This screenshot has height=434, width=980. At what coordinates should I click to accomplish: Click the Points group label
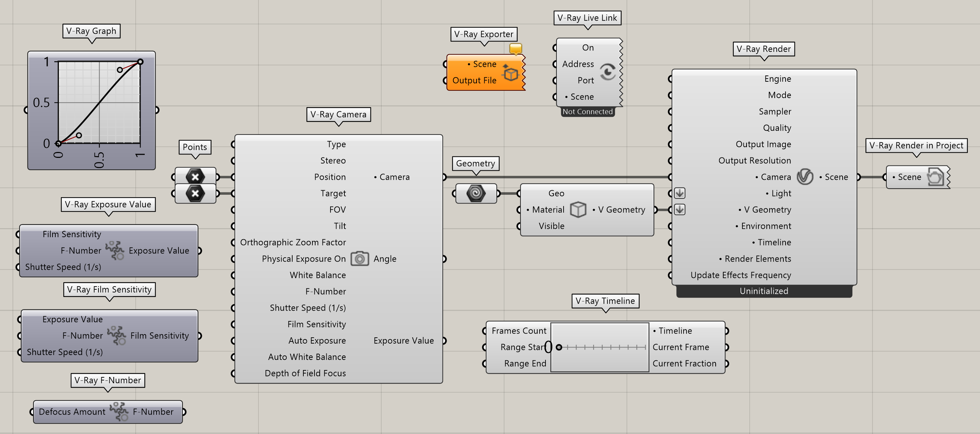pos(195,147)
